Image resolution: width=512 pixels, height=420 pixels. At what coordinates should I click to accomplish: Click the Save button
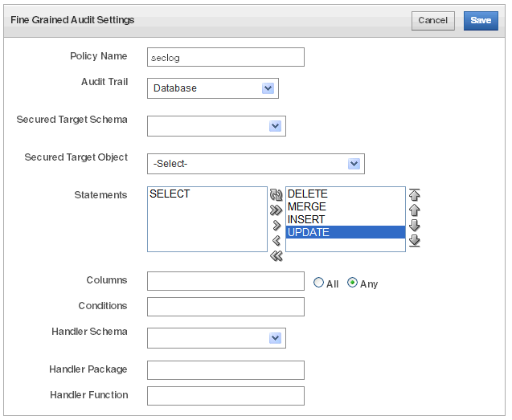click(x=481, y=21)
